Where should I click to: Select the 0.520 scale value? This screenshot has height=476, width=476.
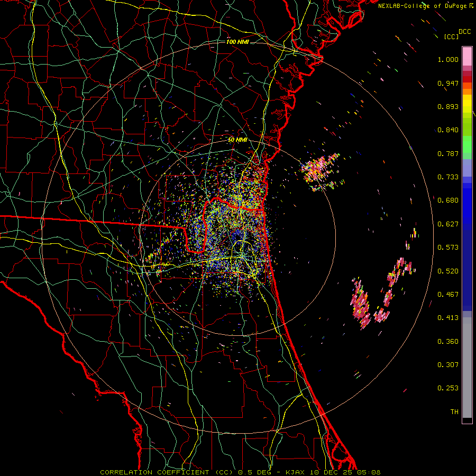(448, 271)
